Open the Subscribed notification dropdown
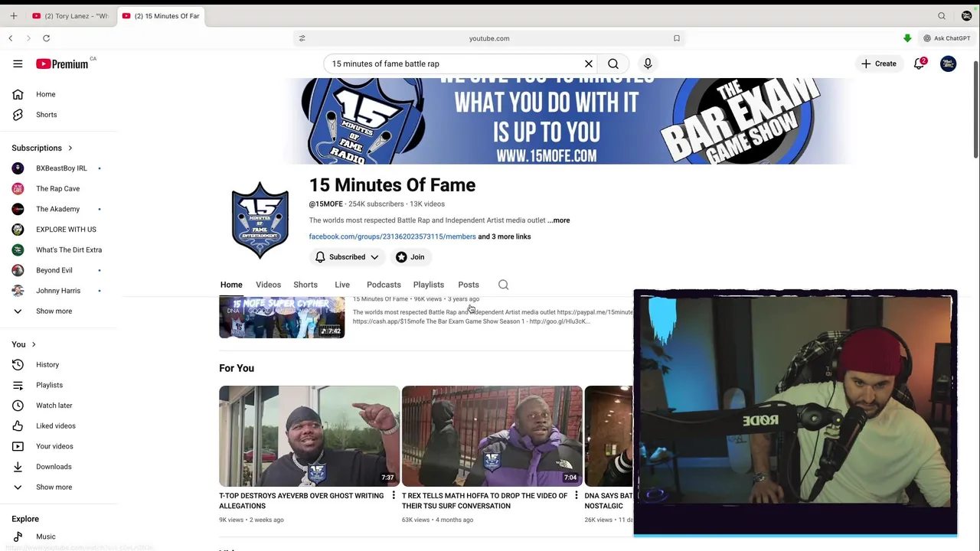 (x=347, y=257)
